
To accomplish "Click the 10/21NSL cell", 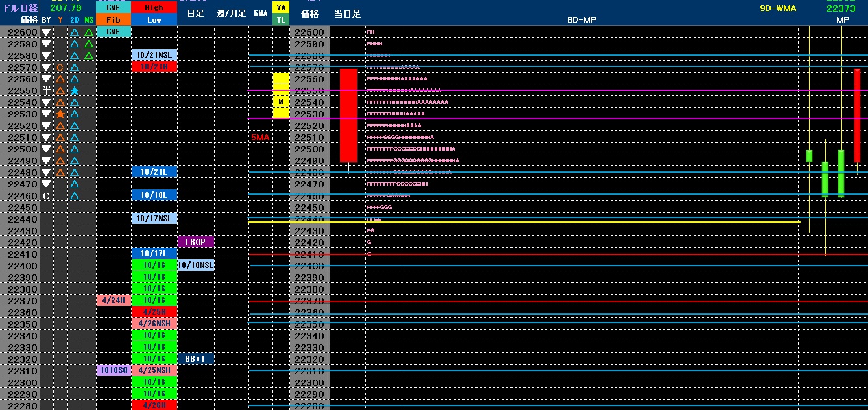I will (x=154, y=55).
